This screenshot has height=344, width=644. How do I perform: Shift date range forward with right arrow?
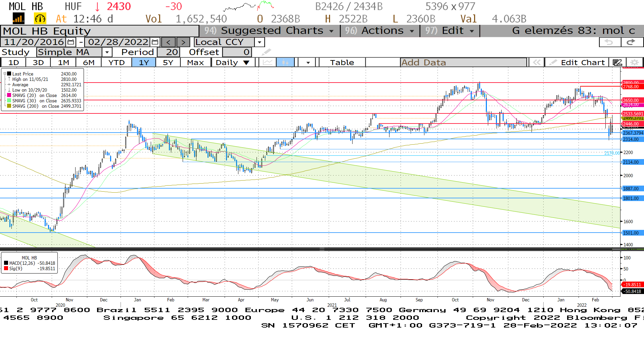point(183,42)
